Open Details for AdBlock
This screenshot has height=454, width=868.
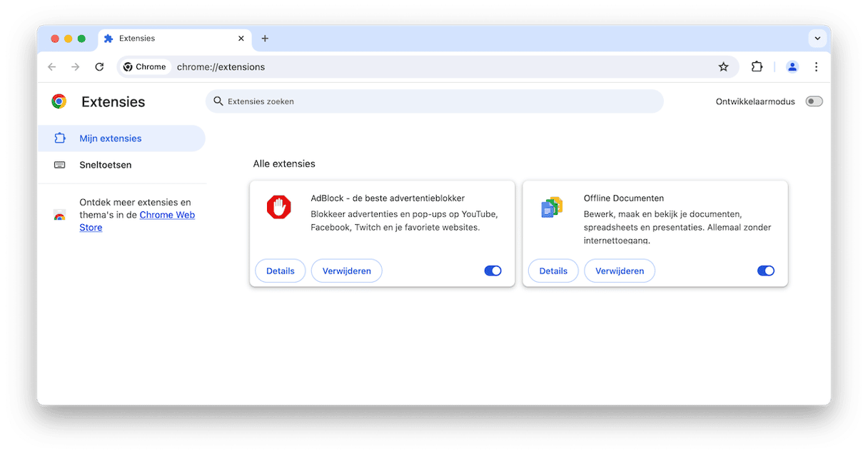tap(281, 271)
